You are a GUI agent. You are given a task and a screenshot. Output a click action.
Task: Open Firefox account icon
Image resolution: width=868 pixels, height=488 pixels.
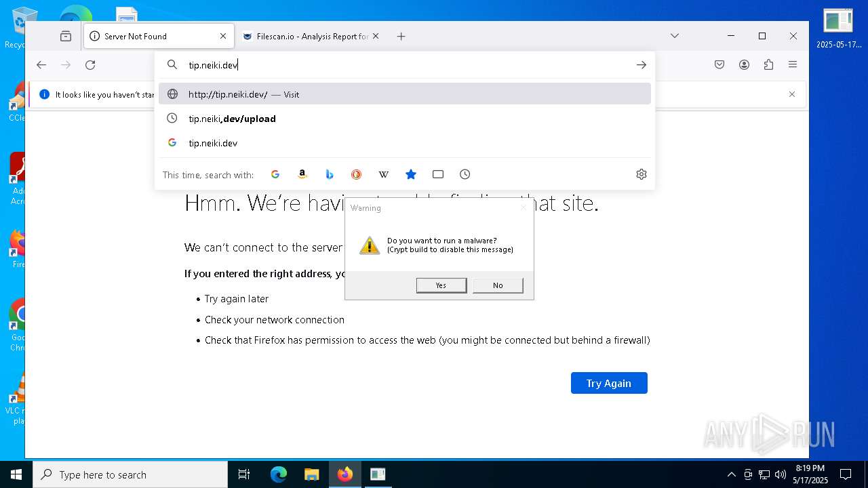coord(744,65)
